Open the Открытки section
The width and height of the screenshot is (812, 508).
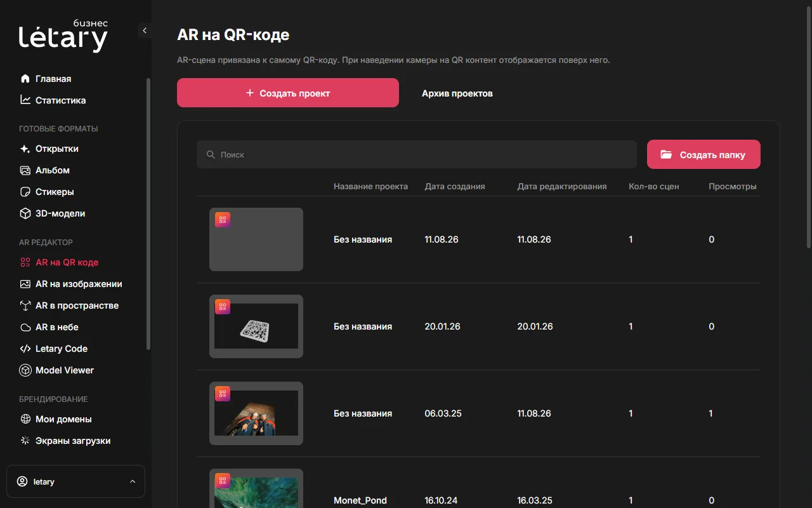57,149
